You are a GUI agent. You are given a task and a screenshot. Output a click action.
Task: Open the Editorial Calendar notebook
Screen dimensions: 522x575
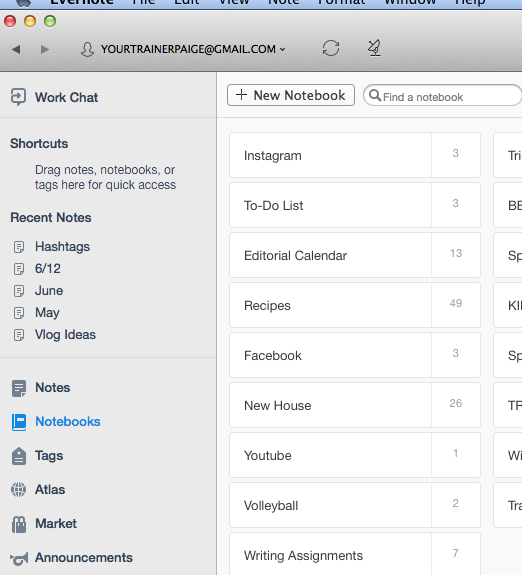[x=355, y=255]
